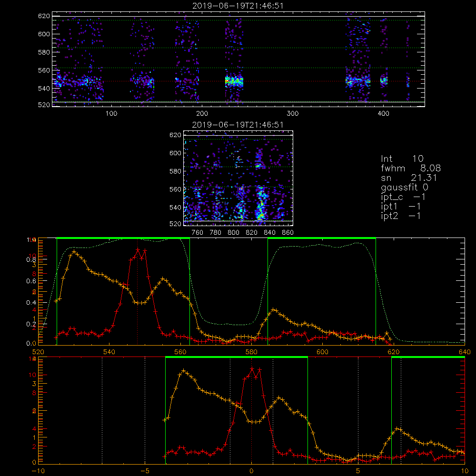Click x-axis label 800 on middle plot

[233, 233]
